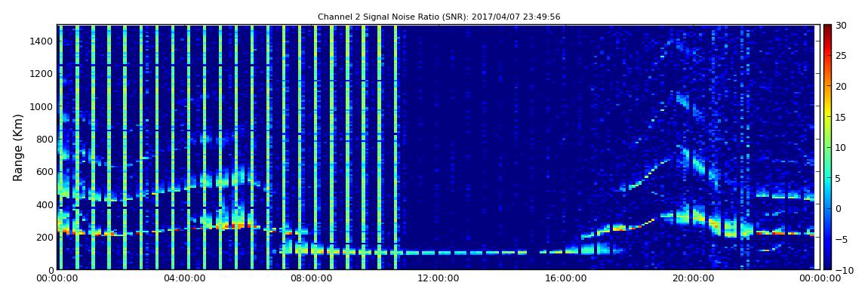Click the colorbar label −10
Image resolution: width=868 pixels, height=307 pixels.
tap(844, 270)
